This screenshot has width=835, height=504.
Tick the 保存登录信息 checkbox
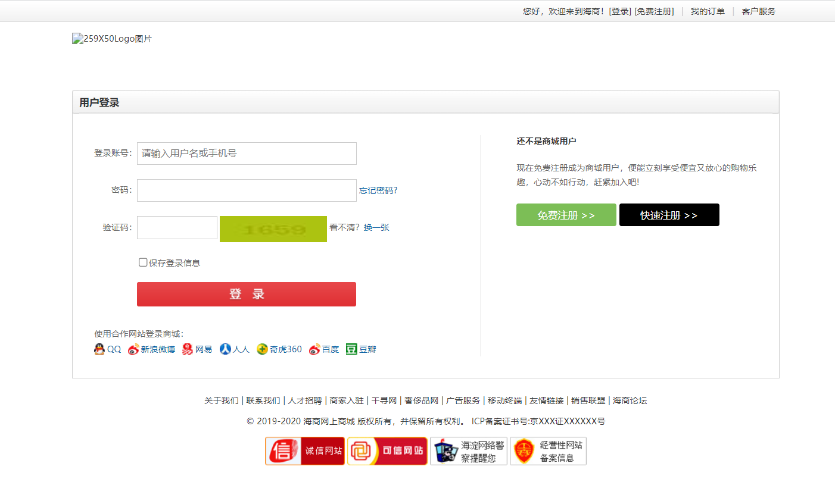pyautogui.click(x=143, y=262)
